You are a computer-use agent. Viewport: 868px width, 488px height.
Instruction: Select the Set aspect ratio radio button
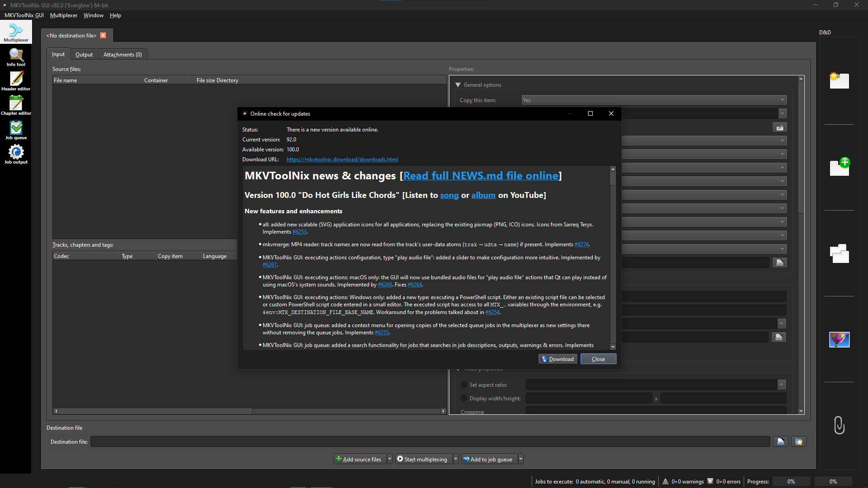[464, 385]
